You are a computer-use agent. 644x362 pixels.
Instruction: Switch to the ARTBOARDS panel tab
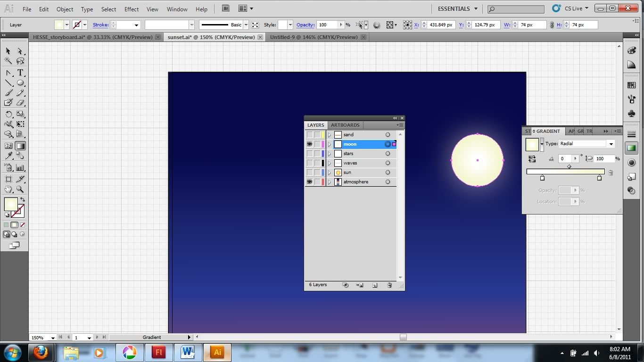pyautogui.click(x=345, y=125)
